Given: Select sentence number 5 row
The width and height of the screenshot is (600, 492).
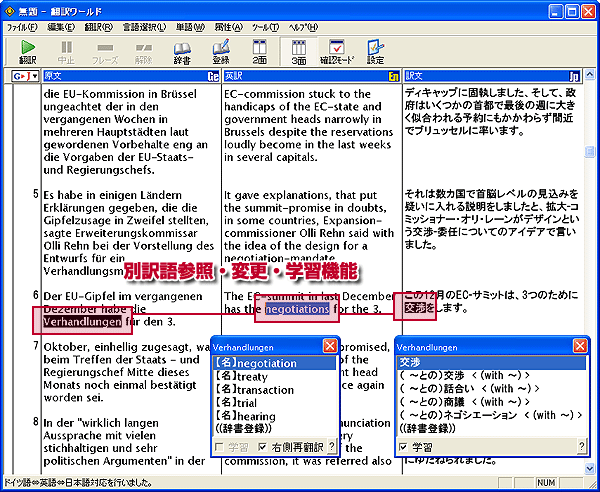Looking at the screenshot, I should (36, 194).
